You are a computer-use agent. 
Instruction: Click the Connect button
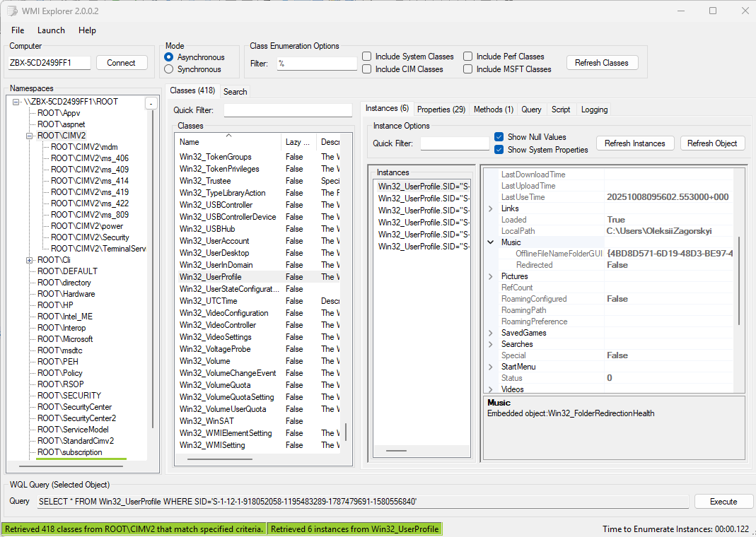[x=121, y=63]
